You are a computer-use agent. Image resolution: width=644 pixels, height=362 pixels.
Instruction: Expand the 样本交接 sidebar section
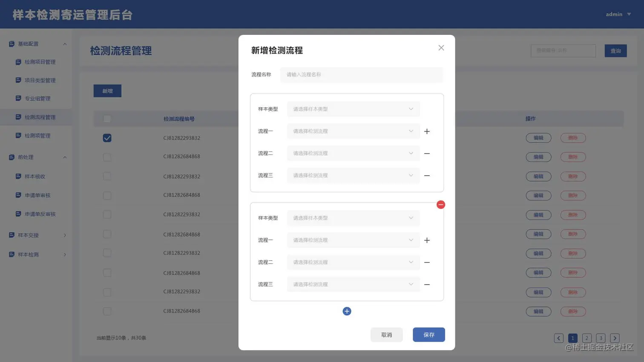click(x=65, y=235)
